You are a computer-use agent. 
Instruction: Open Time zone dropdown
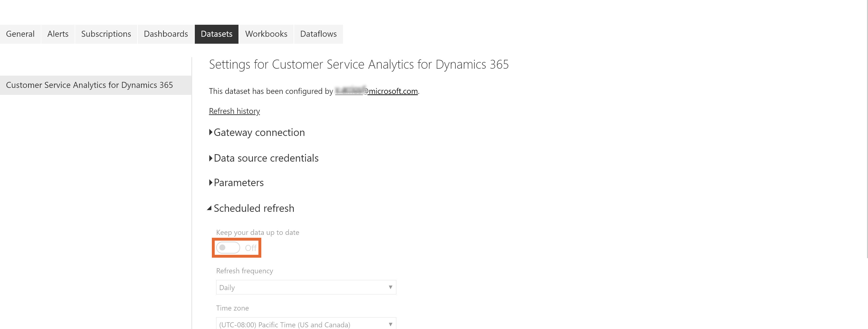(306, 324)
